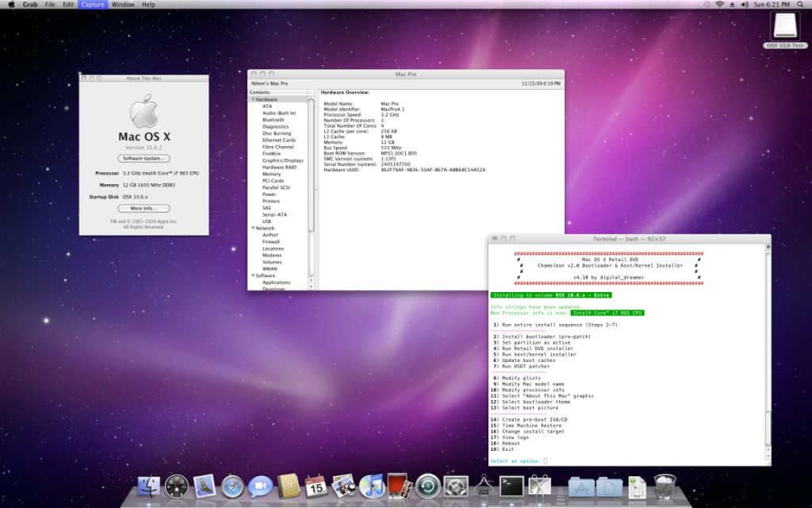Collapse the Network section in Contents

tap(253, 228)
